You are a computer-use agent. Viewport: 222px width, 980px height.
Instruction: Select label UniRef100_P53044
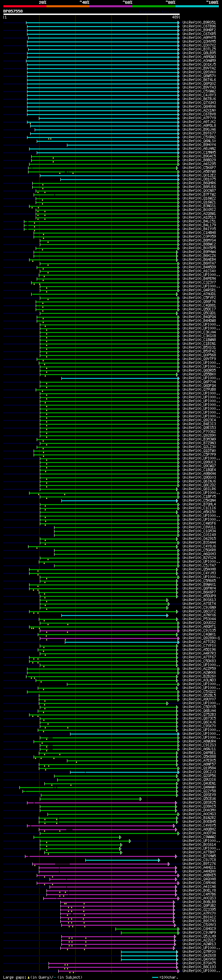199,619
